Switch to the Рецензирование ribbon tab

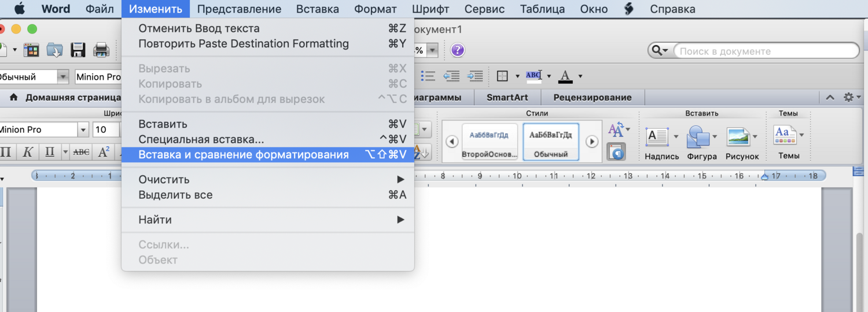(x=592, y=97)
